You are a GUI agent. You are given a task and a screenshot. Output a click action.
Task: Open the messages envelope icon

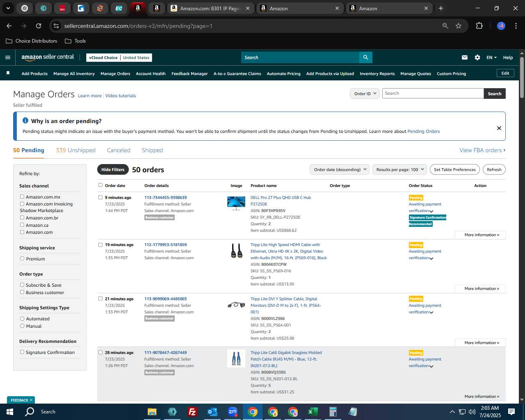465,57
